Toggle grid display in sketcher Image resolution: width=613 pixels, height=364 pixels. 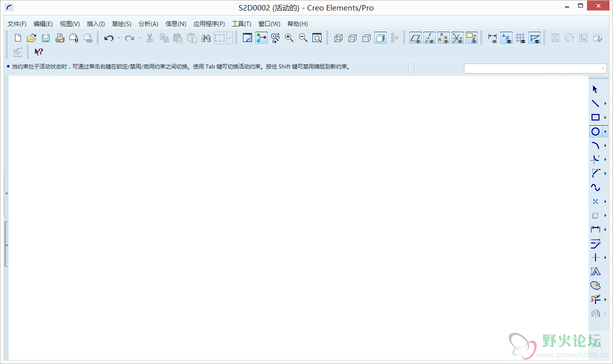click(520, 38)
